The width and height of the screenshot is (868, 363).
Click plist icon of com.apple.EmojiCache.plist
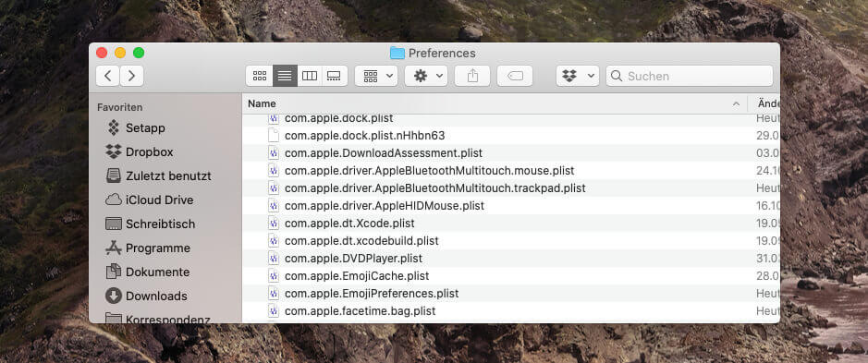pos(274,275)
